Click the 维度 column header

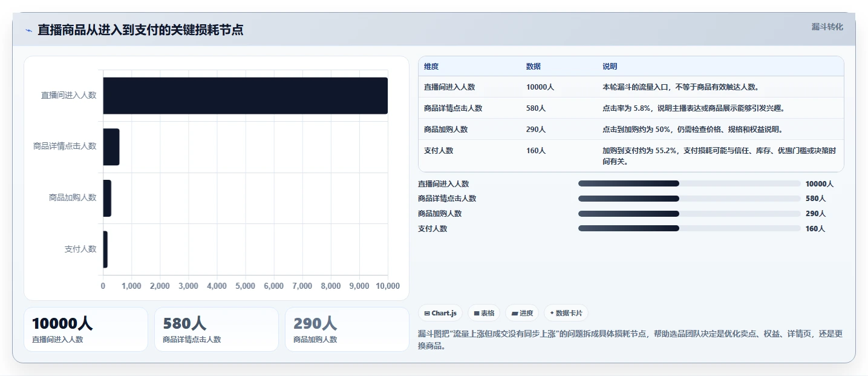pos(431,67)
